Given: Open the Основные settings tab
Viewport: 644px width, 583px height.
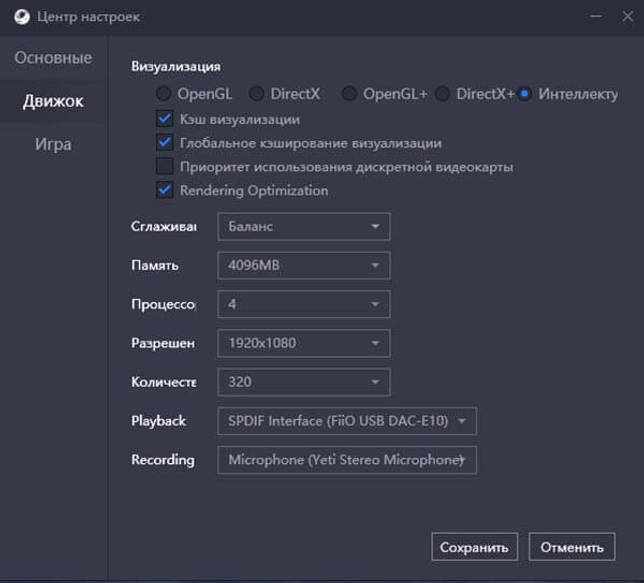Looking at the screenshot, I should [53, 58].
